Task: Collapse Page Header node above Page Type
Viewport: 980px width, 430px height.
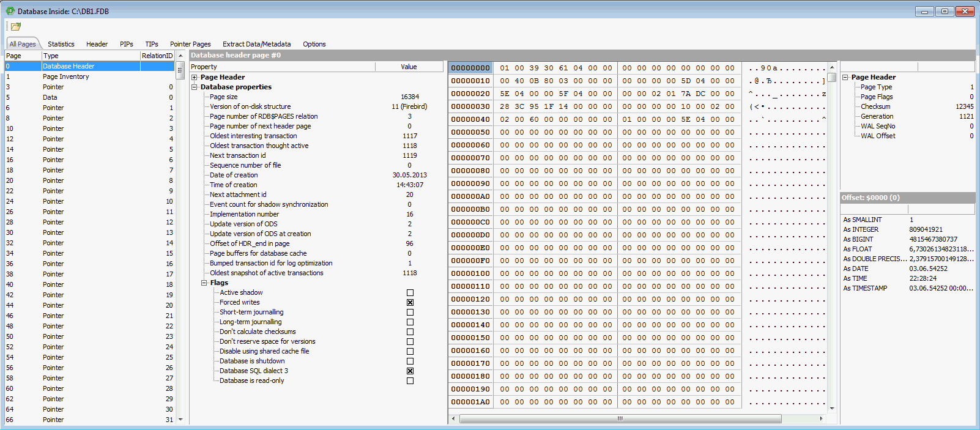Action: point(845,77)
